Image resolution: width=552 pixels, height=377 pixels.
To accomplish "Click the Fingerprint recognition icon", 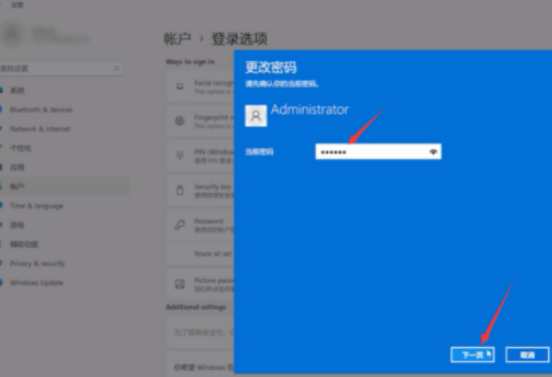I will (x=180, y=121).
